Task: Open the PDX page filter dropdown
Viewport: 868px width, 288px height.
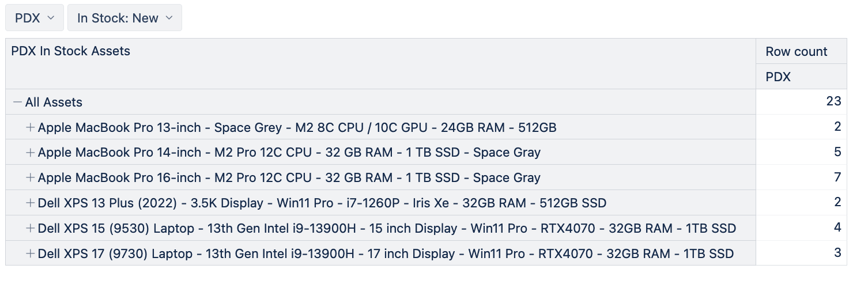Action: 35,18
